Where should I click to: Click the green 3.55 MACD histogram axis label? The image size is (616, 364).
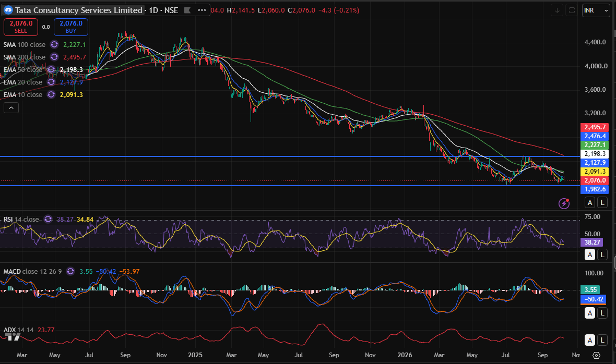point(590,290)
